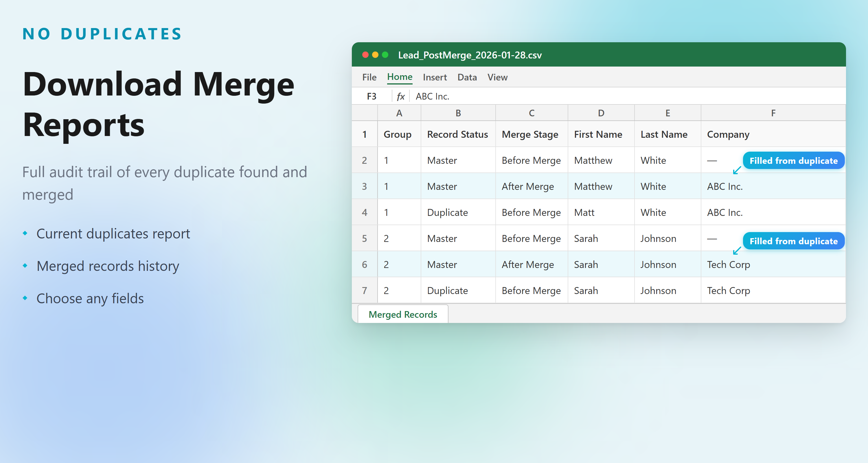Image resolution: width=868 pixels, height=463 pixels.
Task: Click the yellow minimize window dot
Action: point(375,55)
